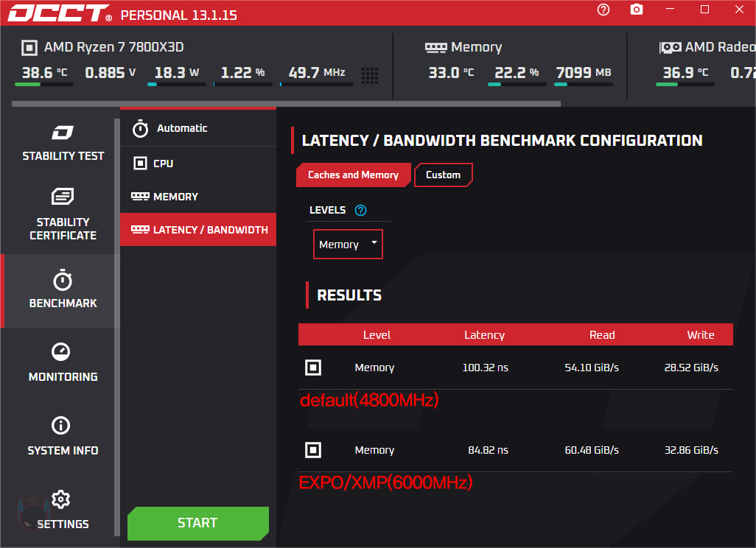Open the Stability Test section
Image resolution: width=756 pixels, height=548 pixels.
[x=63, y=143]
